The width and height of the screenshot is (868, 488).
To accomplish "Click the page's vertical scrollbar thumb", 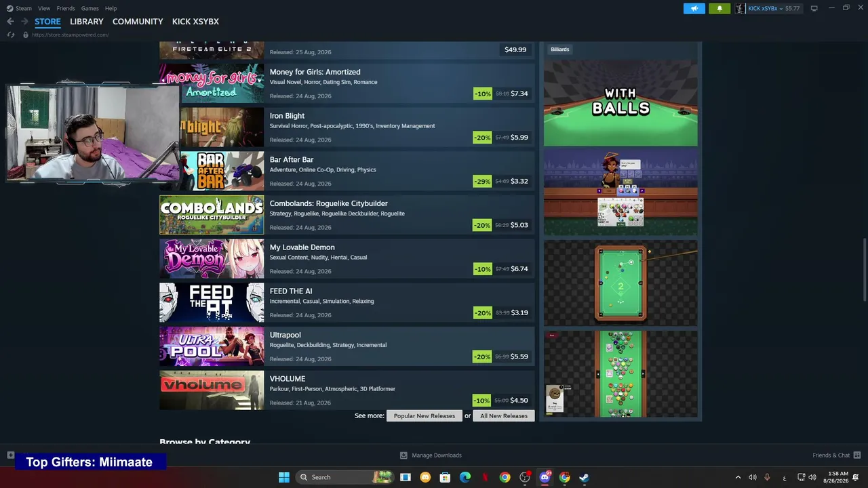I will pyautogui.click(x=864, y=270).
